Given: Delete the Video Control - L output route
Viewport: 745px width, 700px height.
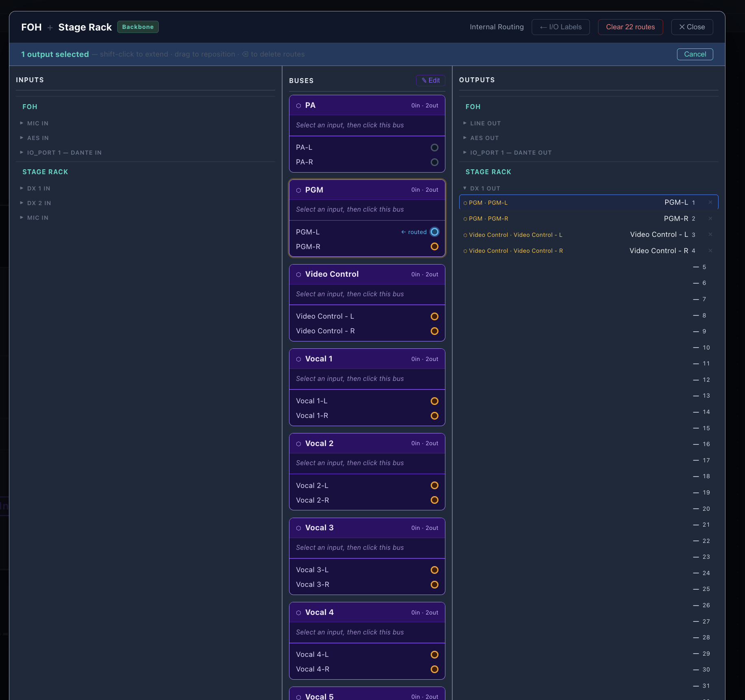Looking at the screenshot, I should tap(710, 234).
